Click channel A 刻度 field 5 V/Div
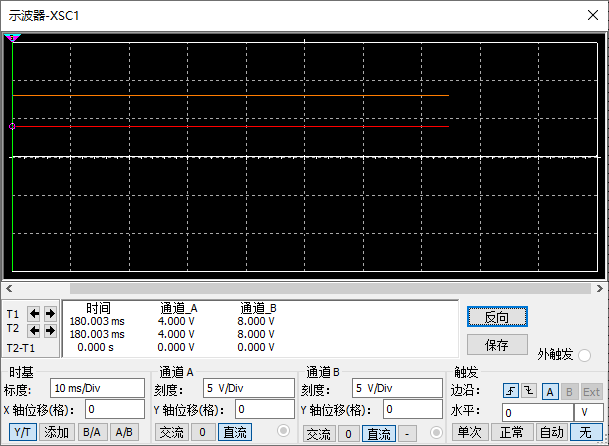Image resolution: width=609 pixels, height=446 pixels. (249, 388)
